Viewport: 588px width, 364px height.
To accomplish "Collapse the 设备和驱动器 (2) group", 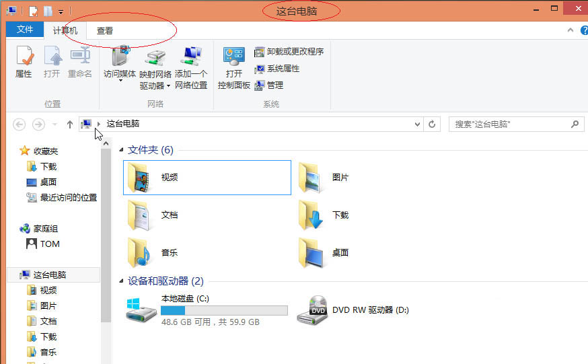I will (122, 281).
